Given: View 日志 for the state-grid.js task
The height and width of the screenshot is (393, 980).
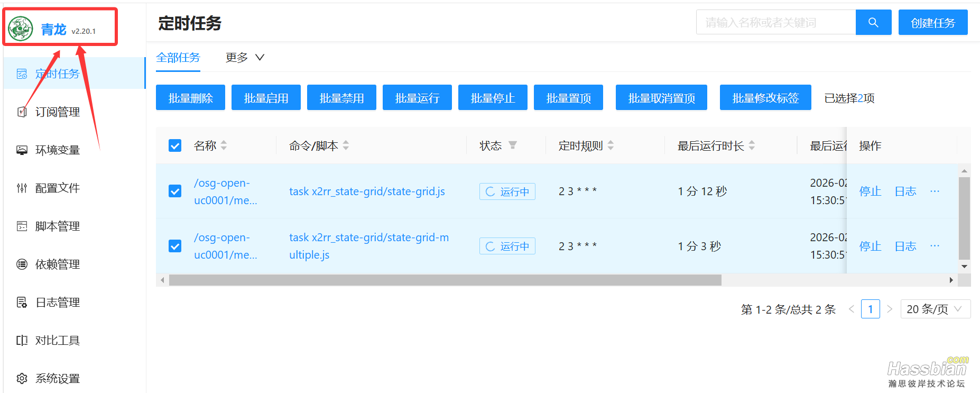Looking at the screenshot, I should (905, 191).
